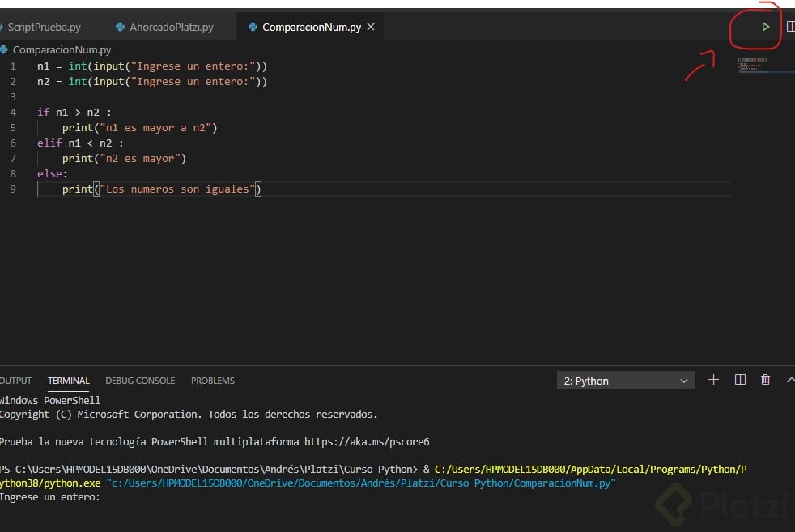This screenshot has height=532, width=795.
Task: Click the 'else:' keyword line
Action: pos(53,174)
